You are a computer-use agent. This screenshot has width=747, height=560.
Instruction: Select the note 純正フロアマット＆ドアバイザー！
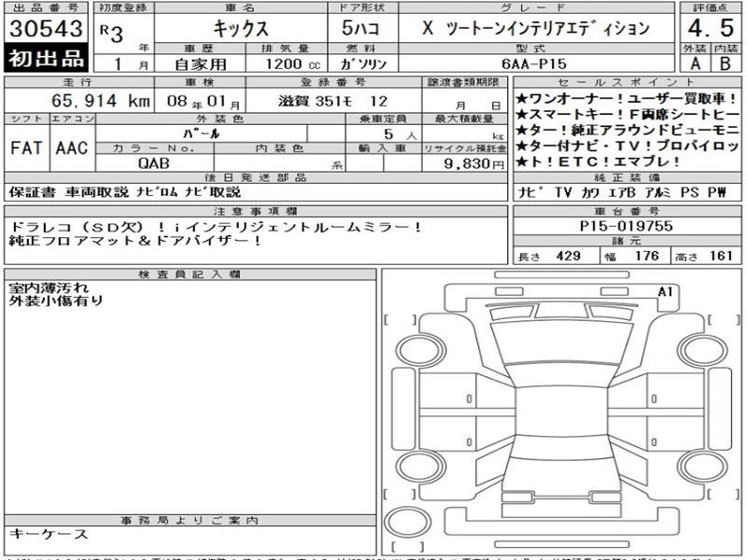[x=134, y=241]
